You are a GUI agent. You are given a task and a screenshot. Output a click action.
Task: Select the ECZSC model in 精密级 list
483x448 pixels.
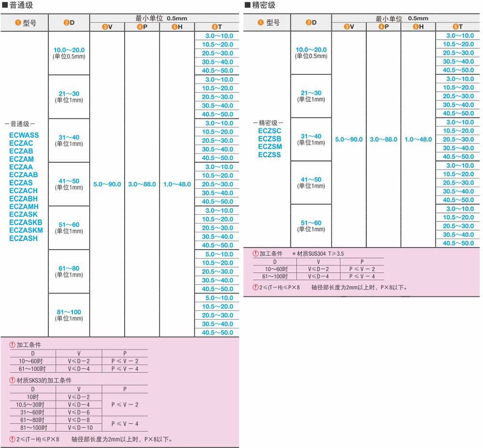click(270, 131)
